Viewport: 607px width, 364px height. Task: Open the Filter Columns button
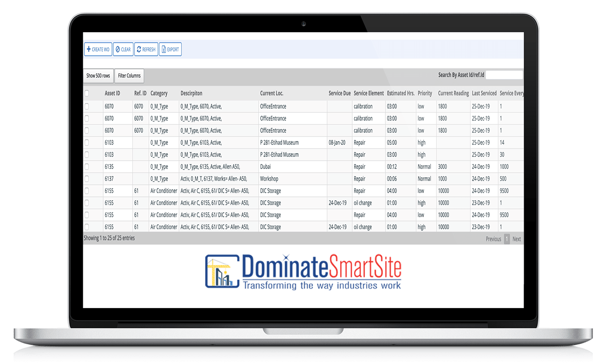pyautogui.click(x=130, y=76)
